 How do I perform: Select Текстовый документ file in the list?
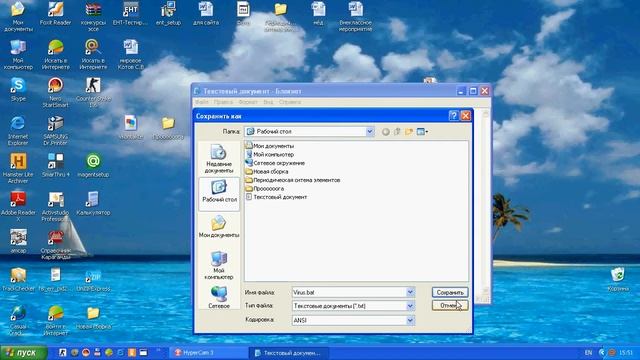(276, 197)
